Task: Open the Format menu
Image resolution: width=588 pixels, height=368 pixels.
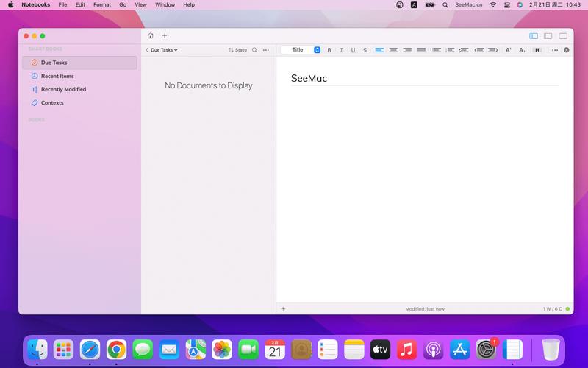Action: 102,5
